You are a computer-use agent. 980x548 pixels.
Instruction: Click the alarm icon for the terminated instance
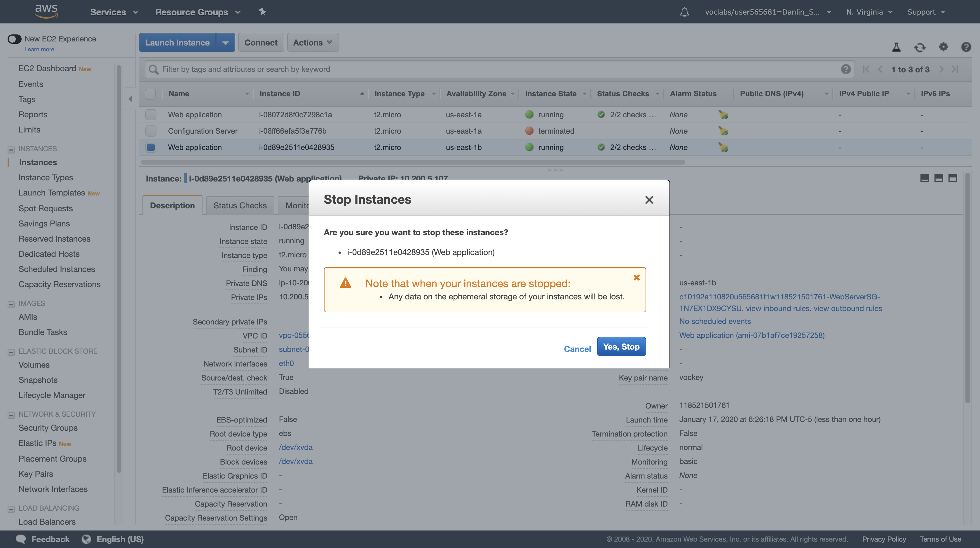723,131
